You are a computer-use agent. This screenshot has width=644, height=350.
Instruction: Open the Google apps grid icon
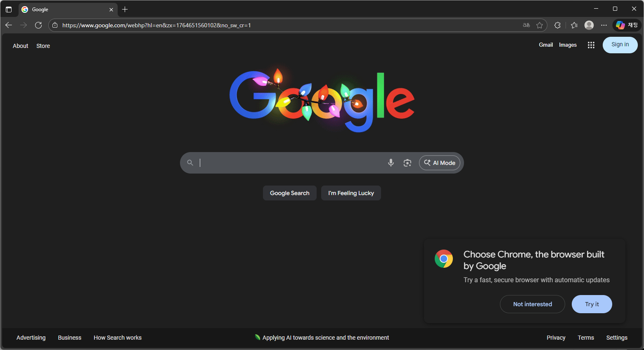click(591, 45)
